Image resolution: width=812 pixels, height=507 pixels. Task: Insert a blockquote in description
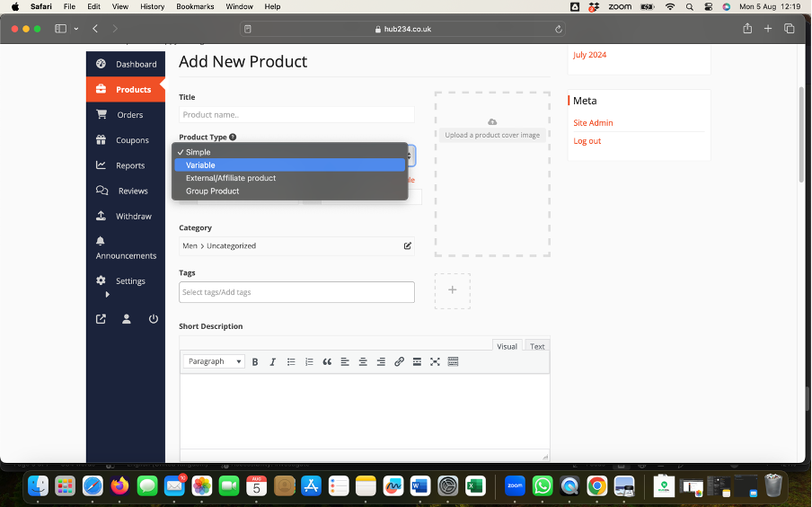327,361
